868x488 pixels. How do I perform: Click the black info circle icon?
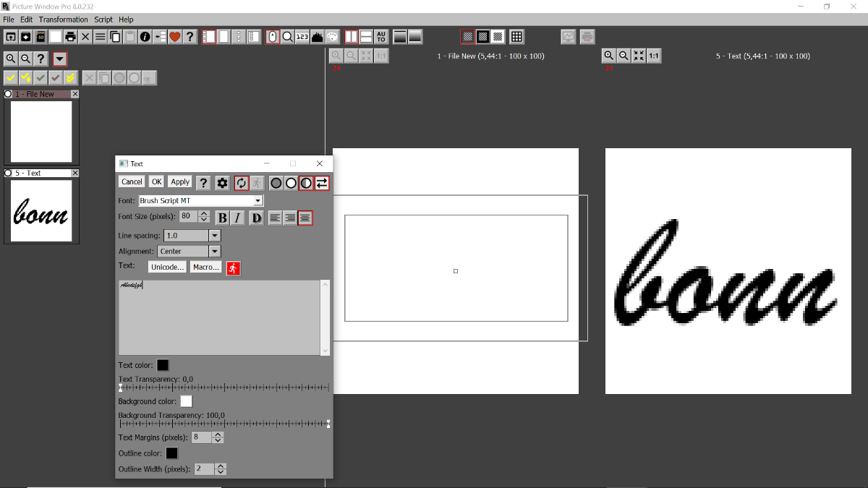coord(145,37)
